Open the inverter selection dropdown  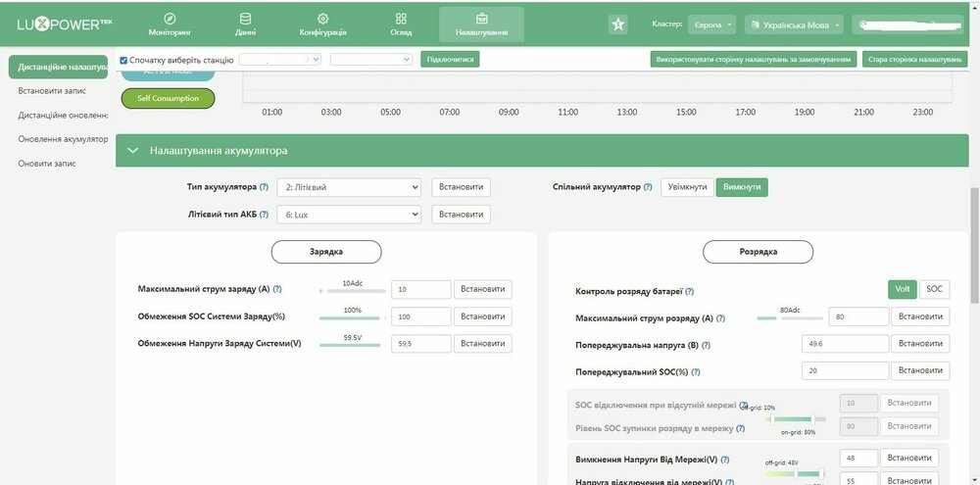tap(371, 60)
